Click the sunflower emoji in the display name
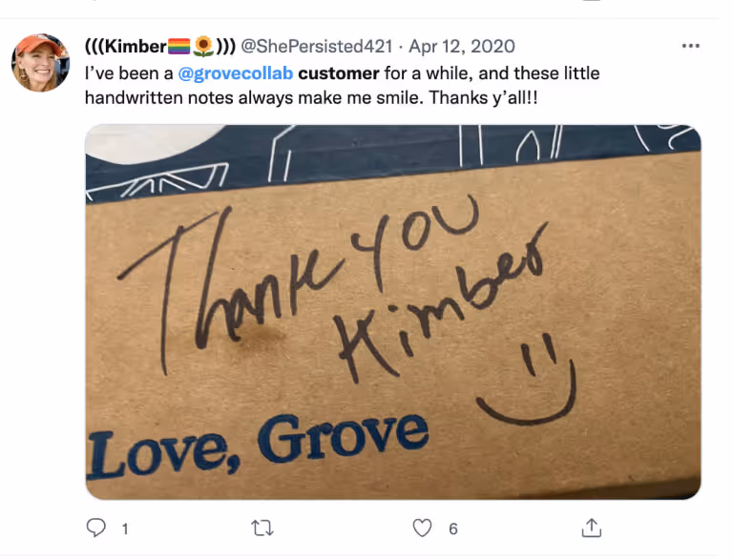The image size is (733, 560). click(x=203, y=47)
